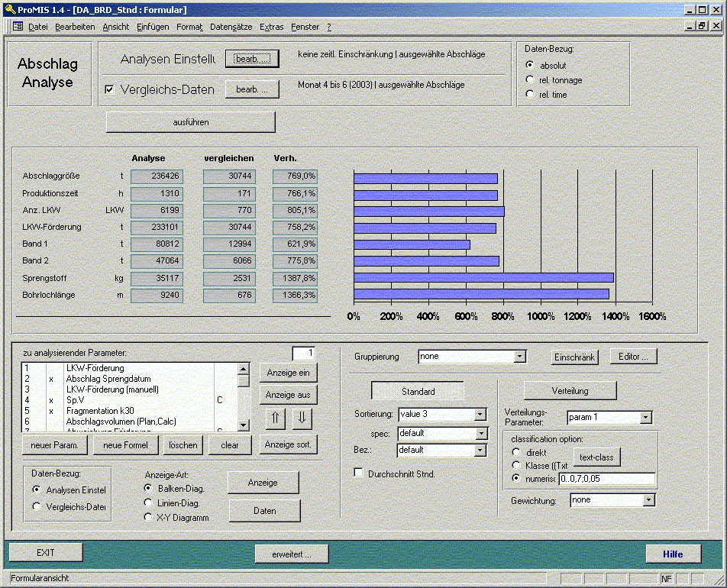727x588 pixels.
Task: Open the Gruppierung dropdown
Action: (x=519, y=357)
